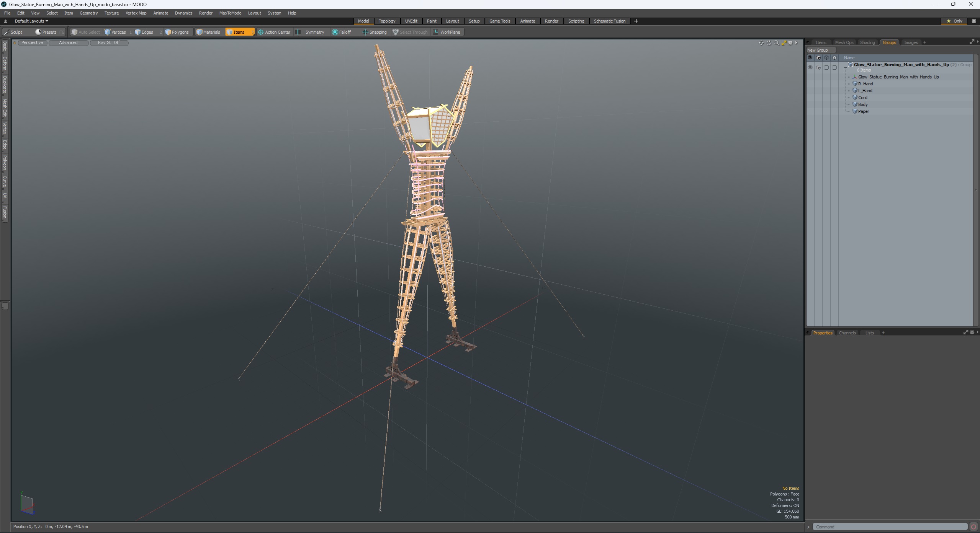Open the Mesh Edit side tab
The width and height of the screenshot is (980, 533).
point(5,108)
